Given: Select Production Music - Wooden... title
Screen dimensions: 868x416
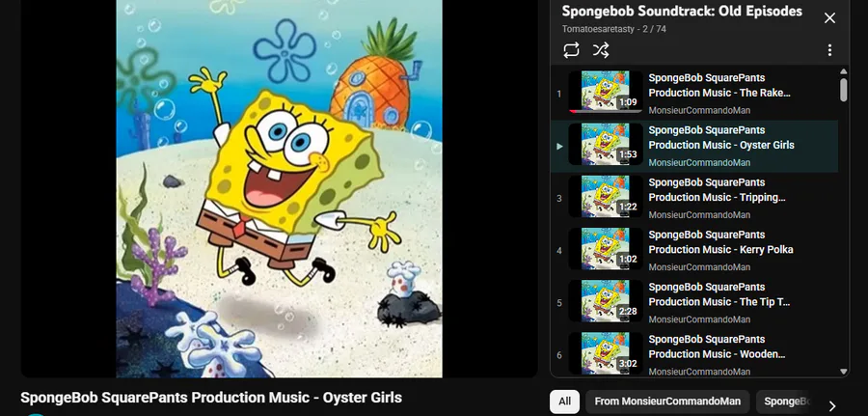Looking at the screenshot, I should (x=717, y=347).
